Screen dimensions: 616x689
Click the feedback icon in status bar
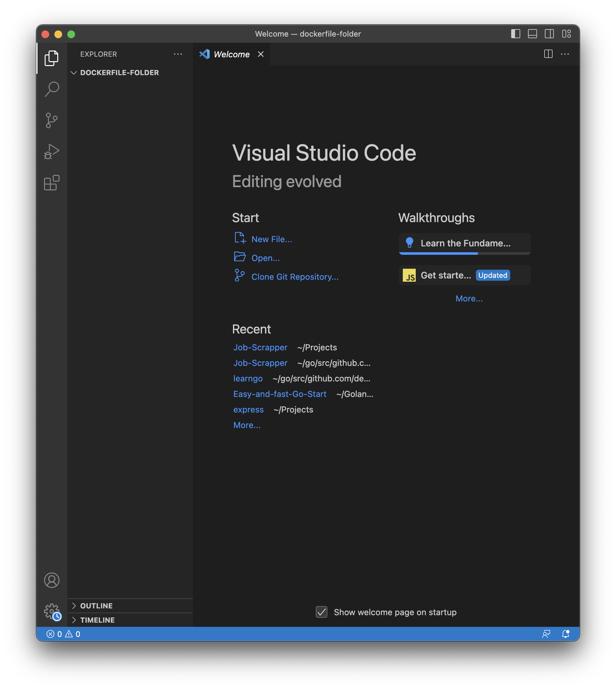click(546, 634)
